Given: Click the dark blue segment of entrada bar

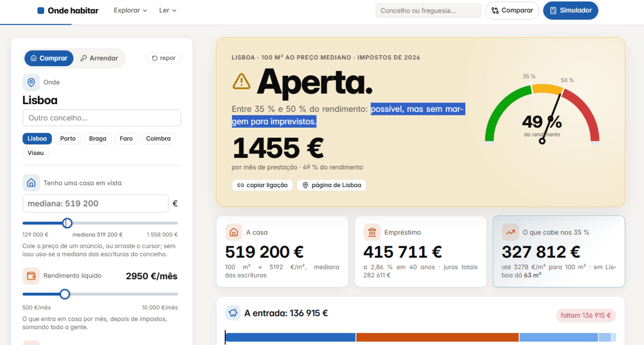Looking at the screenshot, I should point(291,337).
